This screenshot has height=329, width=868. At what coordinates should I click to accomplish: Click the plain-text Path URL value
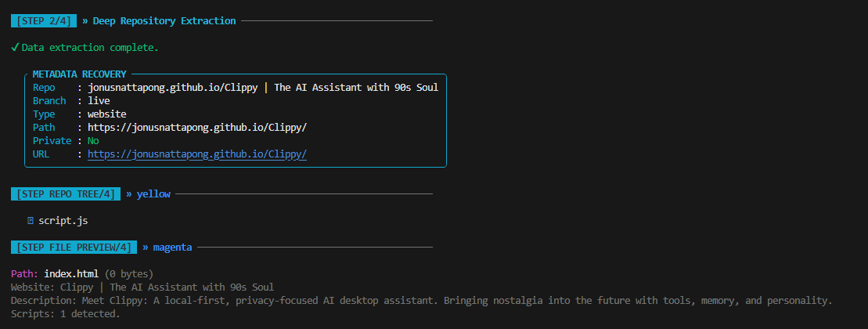tap(197, 128)
